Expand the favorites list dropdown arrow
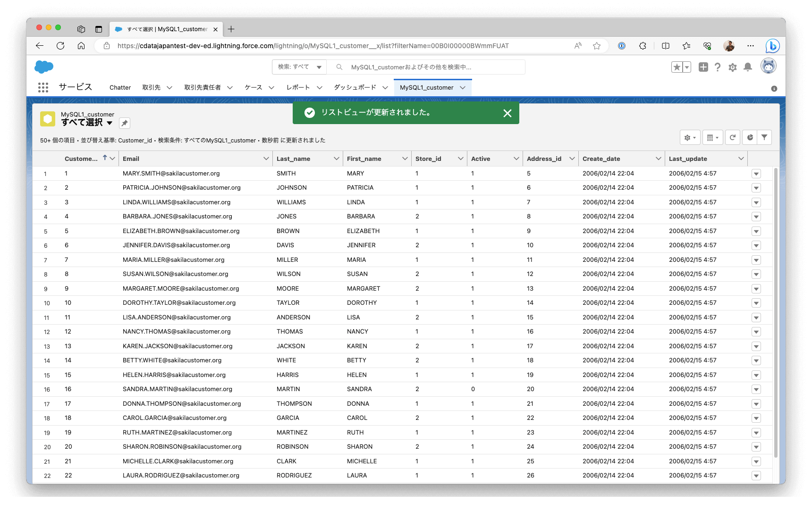 pos(687,67)
